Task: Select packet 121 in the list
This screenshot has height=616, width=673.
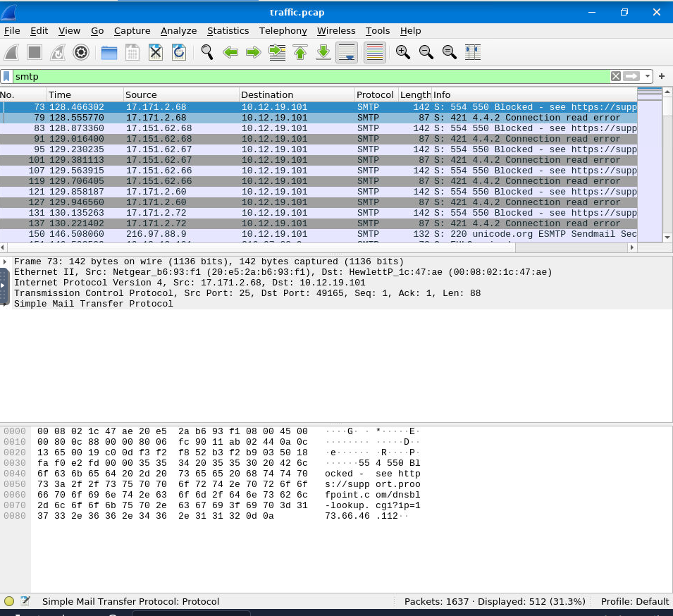Action: click(x=319, y=192)
